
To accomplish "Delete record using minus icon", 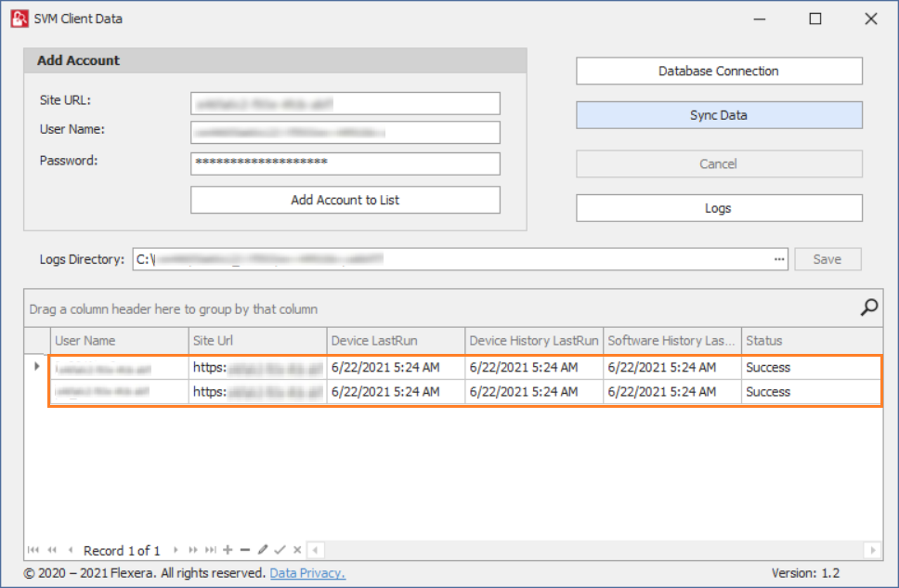I will pos(245,551).
